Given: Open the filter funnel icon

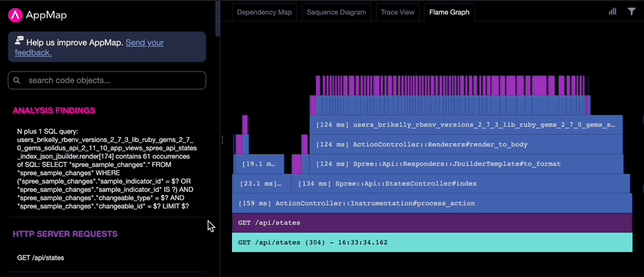Looking at the screenshot, I should tap(632, 12).
